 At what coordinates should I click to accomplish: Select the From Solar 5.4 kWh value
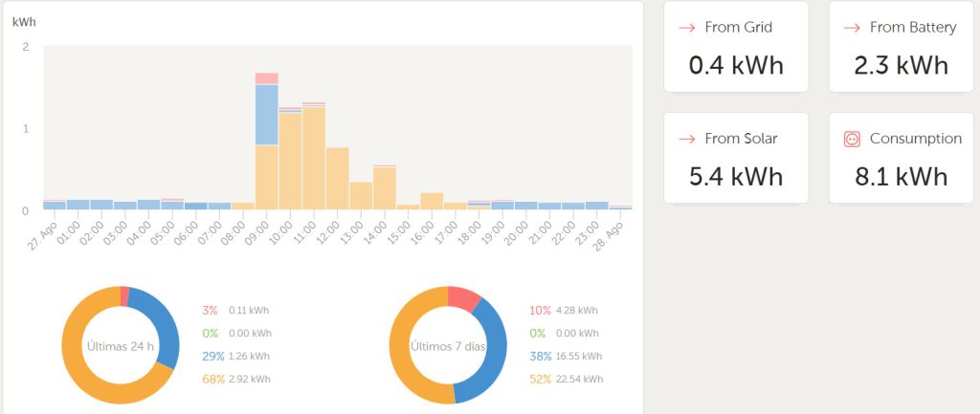pyautogui.click(x=736, y=177)
